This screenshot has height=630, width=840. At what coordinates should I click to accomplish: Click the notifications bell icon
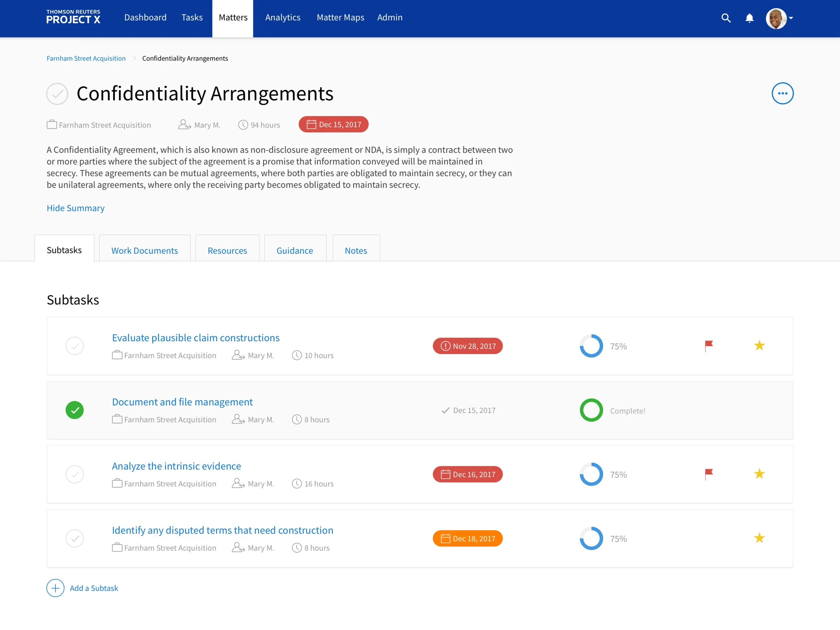(749, 18)
